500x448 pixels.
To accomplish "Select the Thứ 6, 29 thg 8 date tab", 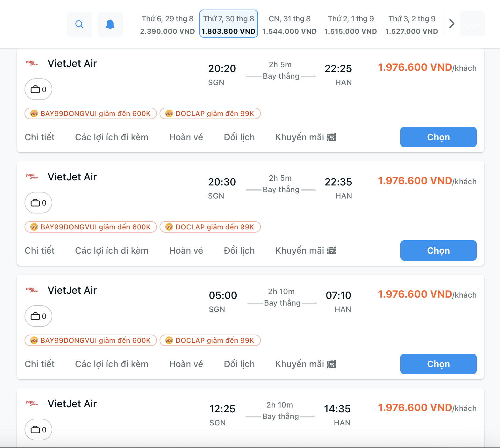I will point(168,24).
